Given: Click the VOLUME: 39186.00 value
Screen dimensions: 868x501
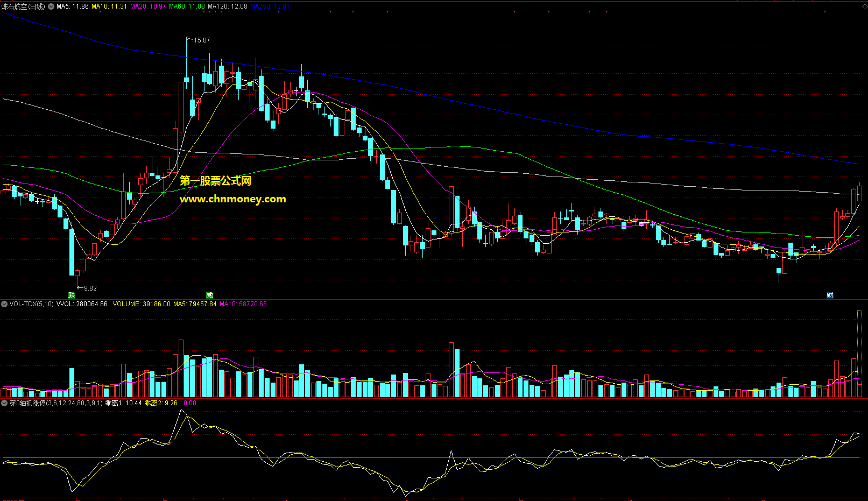Looking at the screenshot, I should click(142, 304).
